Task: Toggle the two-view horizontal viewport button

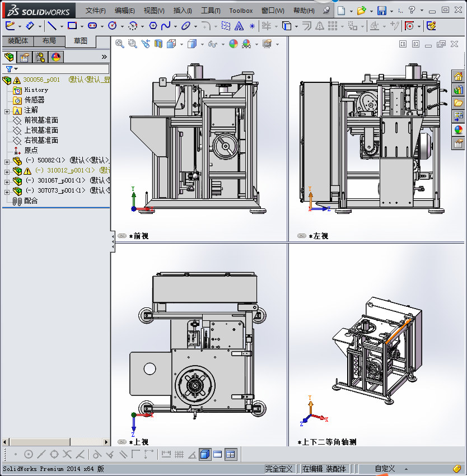Action: [218, 454]
